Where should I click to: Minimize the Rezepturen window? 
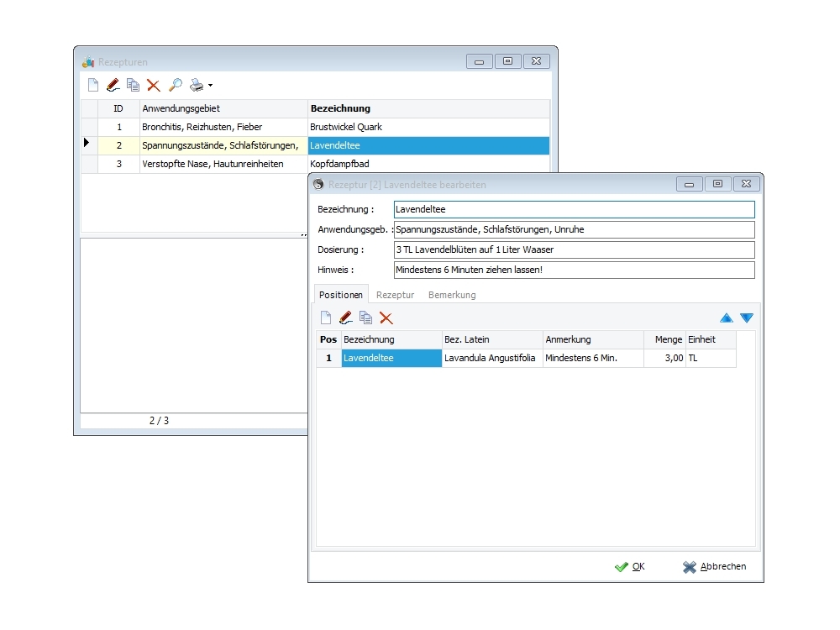click(480, 61)
